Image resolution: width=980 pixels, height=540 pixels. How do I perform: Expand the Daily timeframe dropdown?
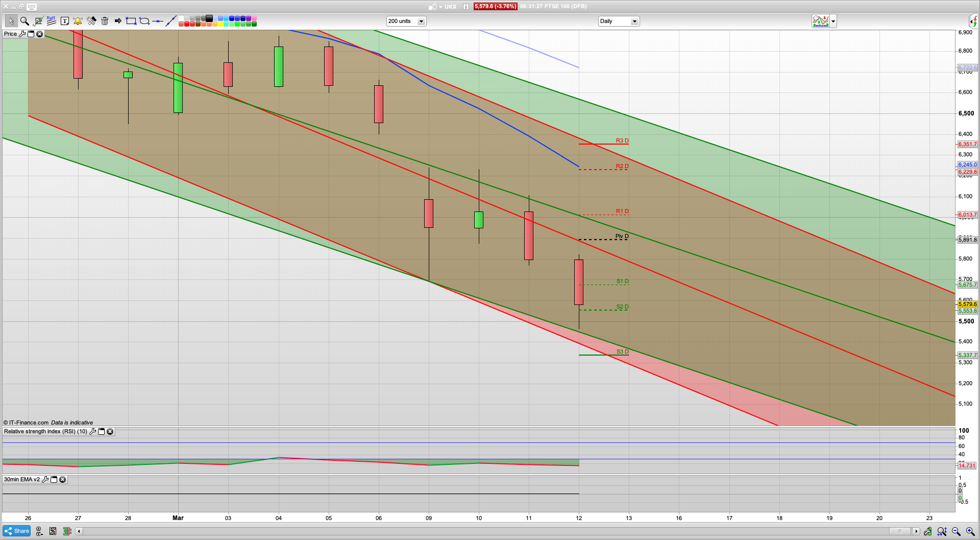coord(634,21)
